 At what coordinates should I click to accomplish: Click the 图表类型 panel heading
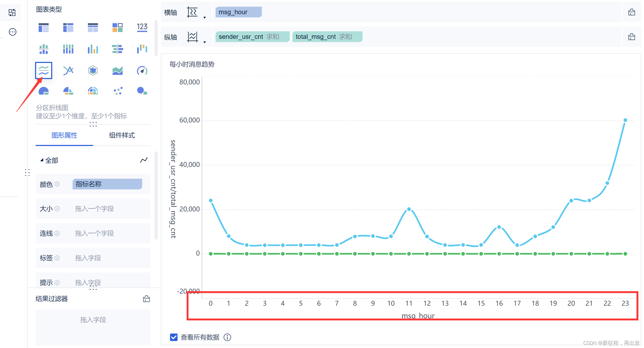(49, 9)
